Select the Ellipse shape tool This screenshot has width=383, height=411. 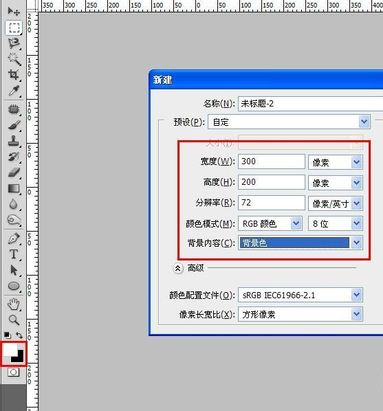[14, 286]
